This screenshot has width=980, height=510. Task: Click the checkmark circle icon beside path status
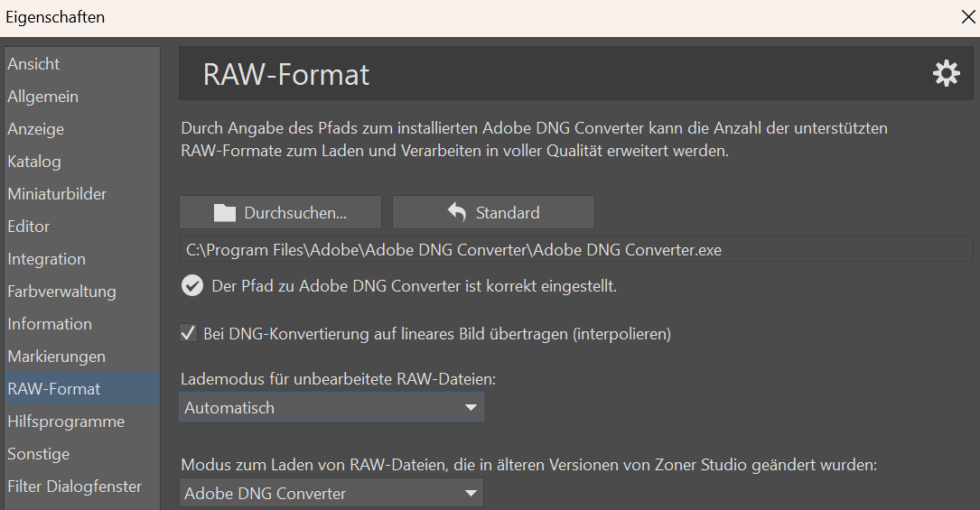191,286
